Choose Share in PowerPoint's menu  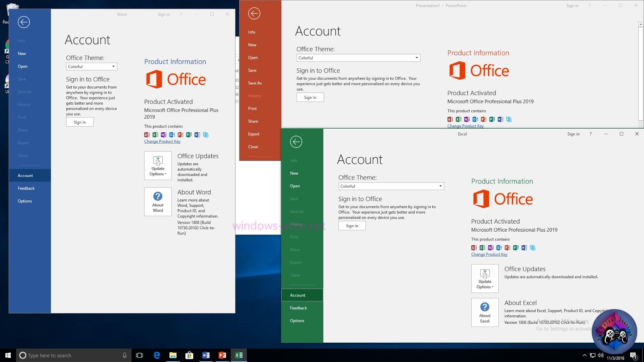click(x=253, y=121)
